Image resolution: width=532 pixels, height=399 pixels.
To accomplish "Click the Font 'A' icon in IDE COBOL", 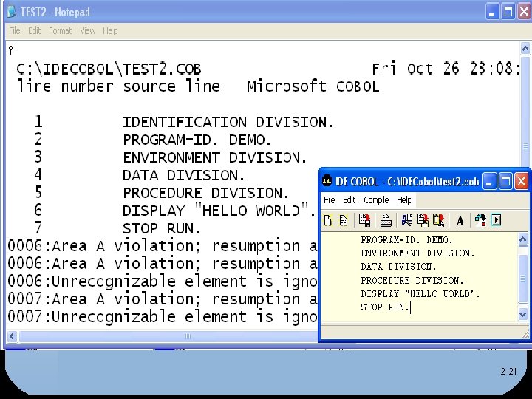I will 460,220.
